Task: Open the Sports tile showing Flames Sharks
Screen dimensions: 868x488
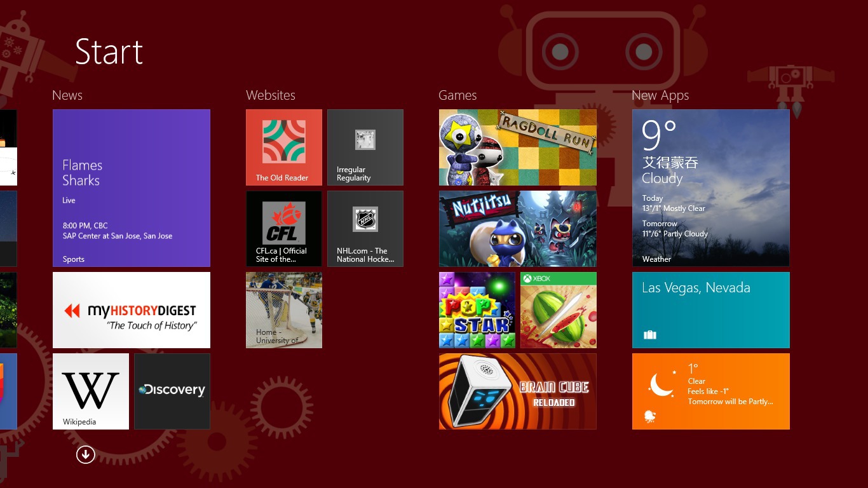Action: pyautogui.click(x=132, y=188)
